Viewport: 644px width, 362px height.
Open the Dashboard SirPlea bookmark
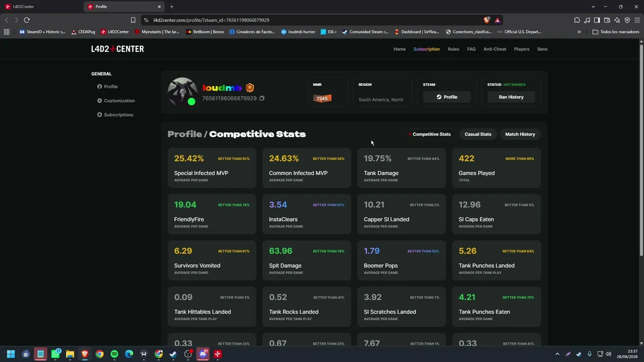[417, 32]
